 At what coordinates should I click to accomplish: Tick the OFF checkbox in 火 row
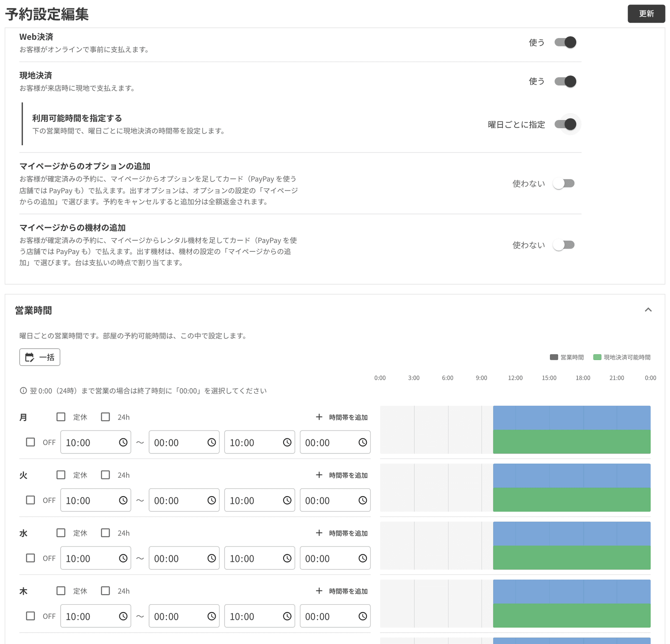(x=31, y=500)
